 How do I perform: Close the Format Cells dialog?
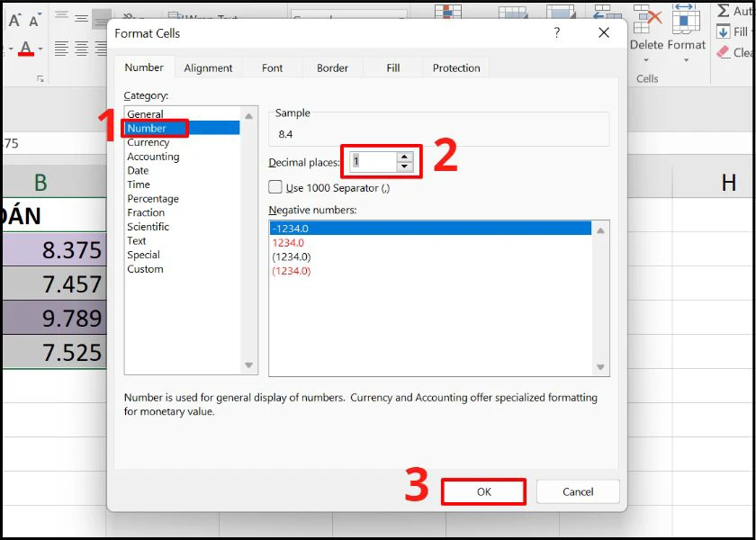coord(604,32)
